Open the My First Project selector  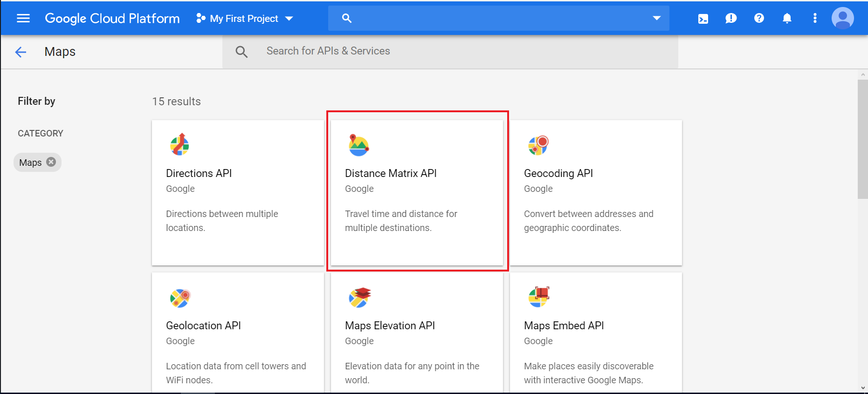click(245, 18)
